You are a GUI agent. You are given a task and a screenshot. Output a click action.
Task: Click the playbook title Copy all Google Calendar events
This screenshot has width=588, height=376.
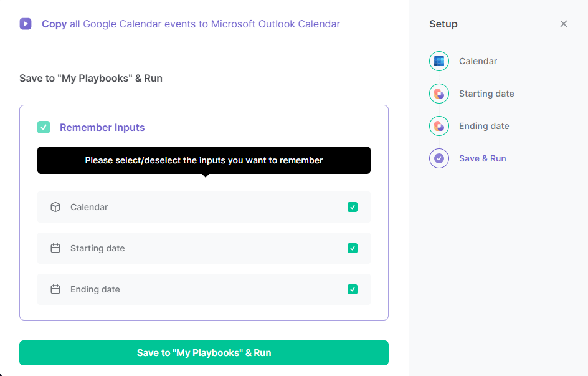pos(191,24)
